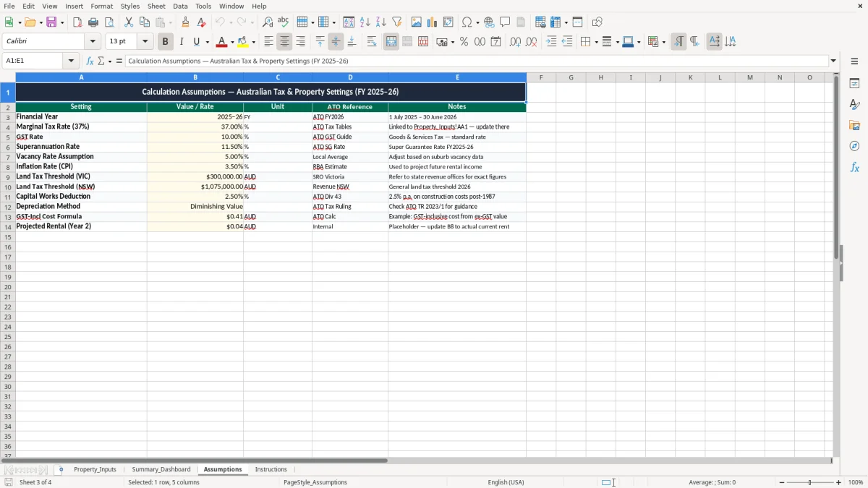This screenshot has width=868, height=488.
Task: Click the Export as PDF icon
Action: [77, 22]
